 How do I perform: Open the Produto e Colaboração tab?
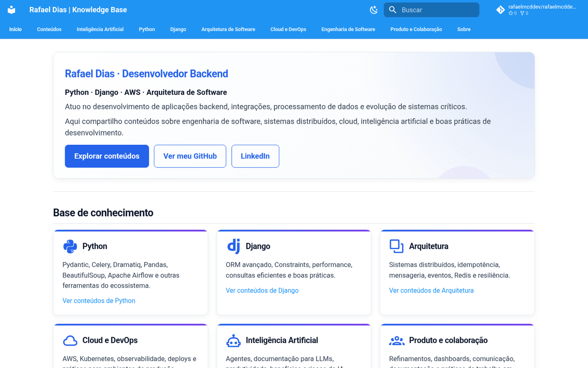(416, 29)
